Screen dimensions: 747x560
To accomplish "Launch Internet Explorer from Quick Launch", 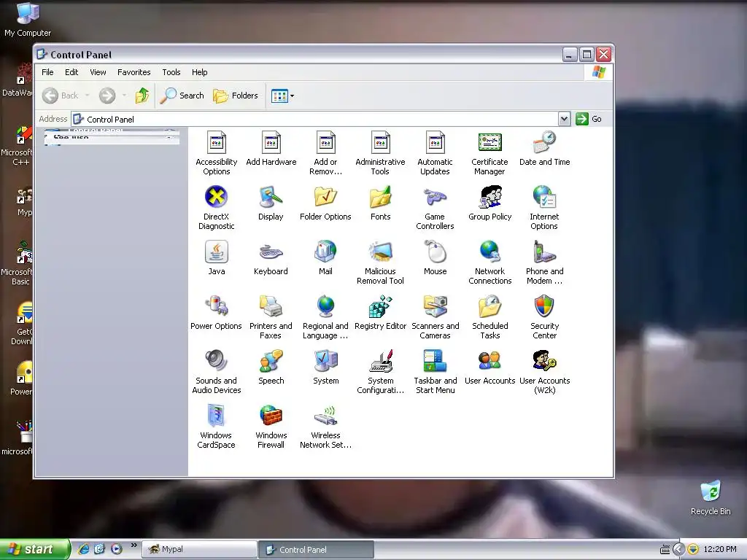I will point(83,549).
